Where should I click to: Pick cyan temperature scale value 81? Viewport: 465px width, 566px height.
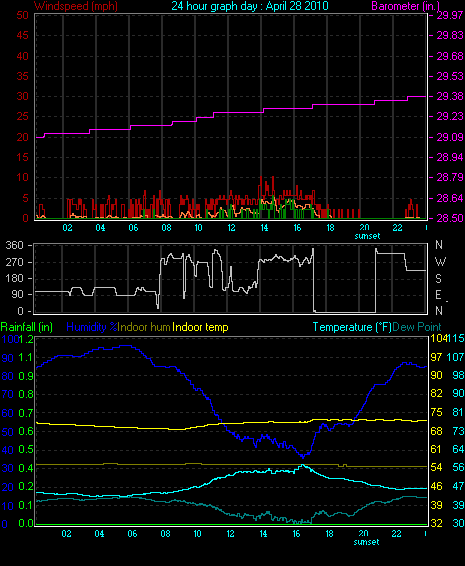click(458, 412)
